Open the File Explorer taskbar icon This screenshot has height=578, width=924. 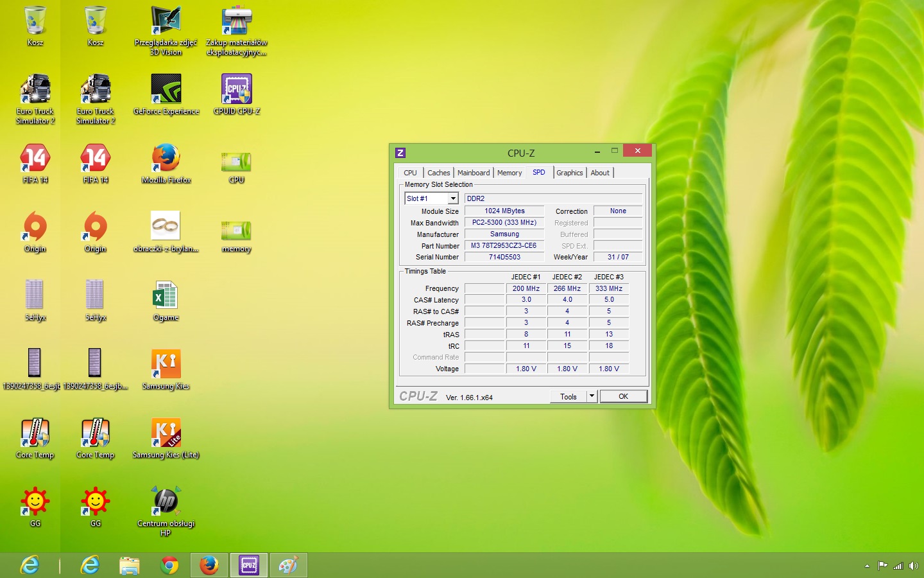tap(130, 565)
